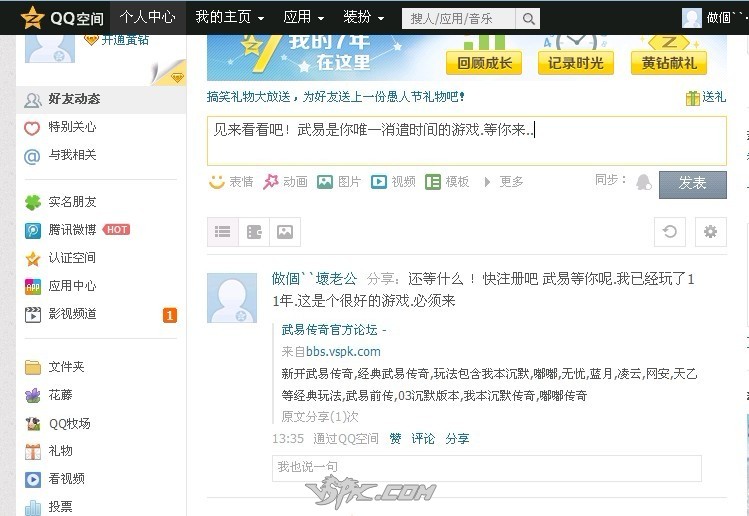Open 我的主页 dropdown menu
Viewport: 749px width, 516px height.
(x=230, y=18)
